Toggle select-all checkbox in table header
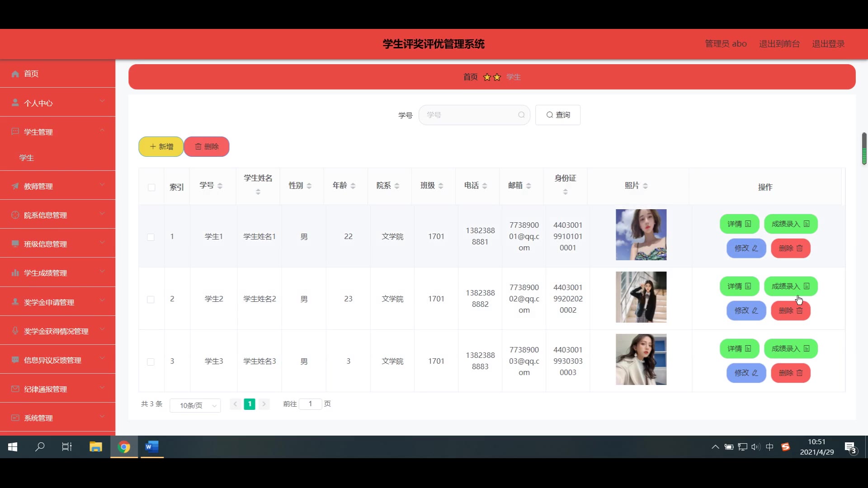 151,188
